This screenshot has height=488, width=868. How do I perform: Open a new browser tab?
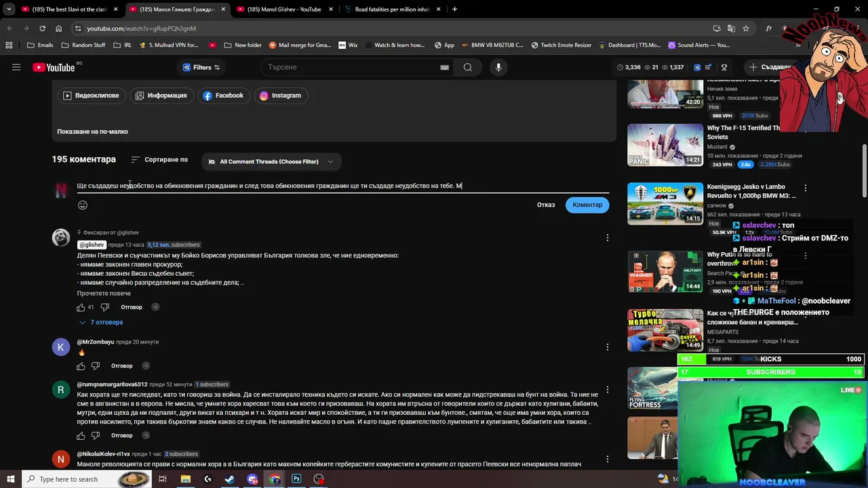[x=454, y=9]
